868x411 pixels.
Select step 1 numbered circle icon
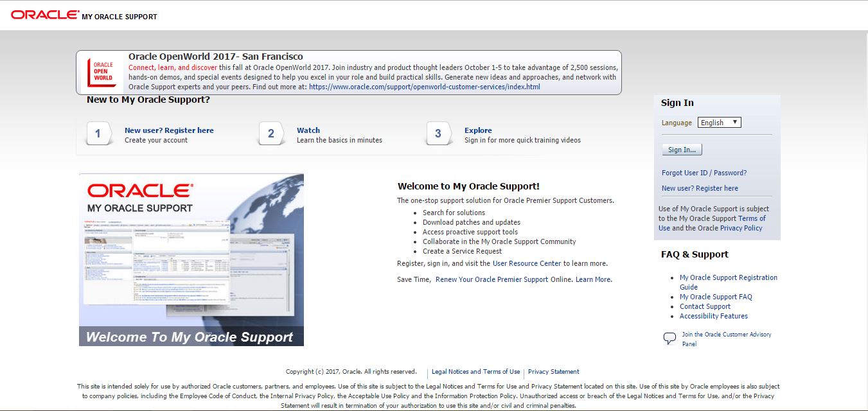99,134
